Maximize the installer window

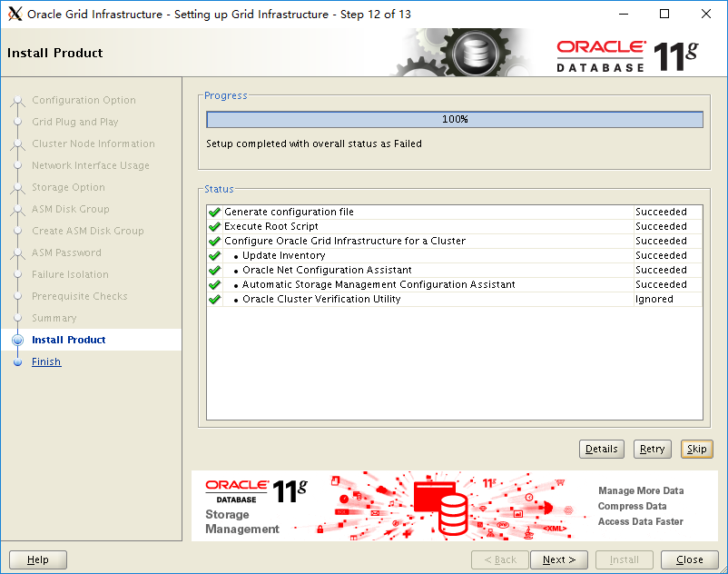664,14
